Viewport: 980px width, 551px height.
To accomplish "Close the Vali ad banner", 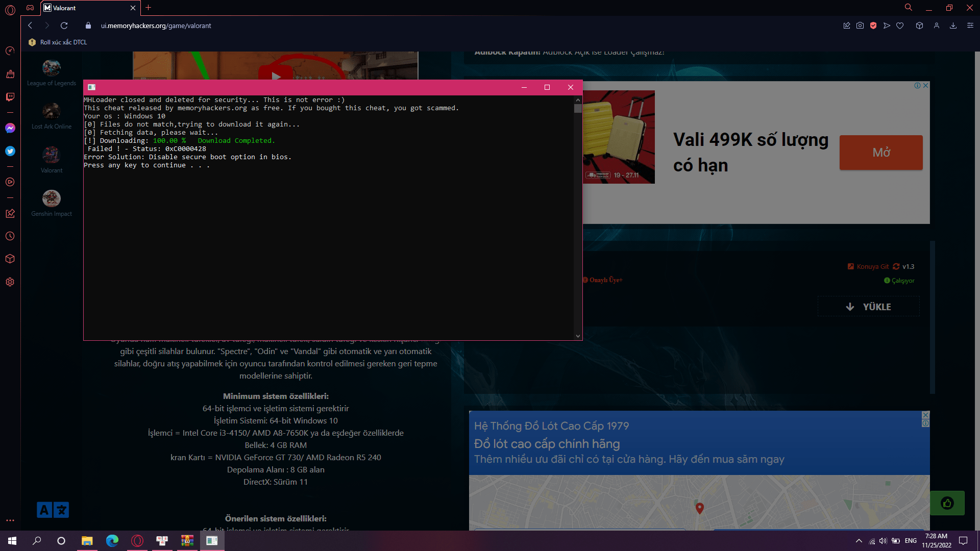I will coord(926,85).
